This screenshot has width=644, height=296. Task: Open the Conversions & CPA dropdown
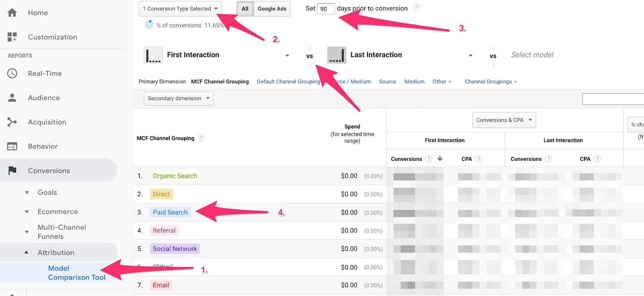(x=504, y=120)
